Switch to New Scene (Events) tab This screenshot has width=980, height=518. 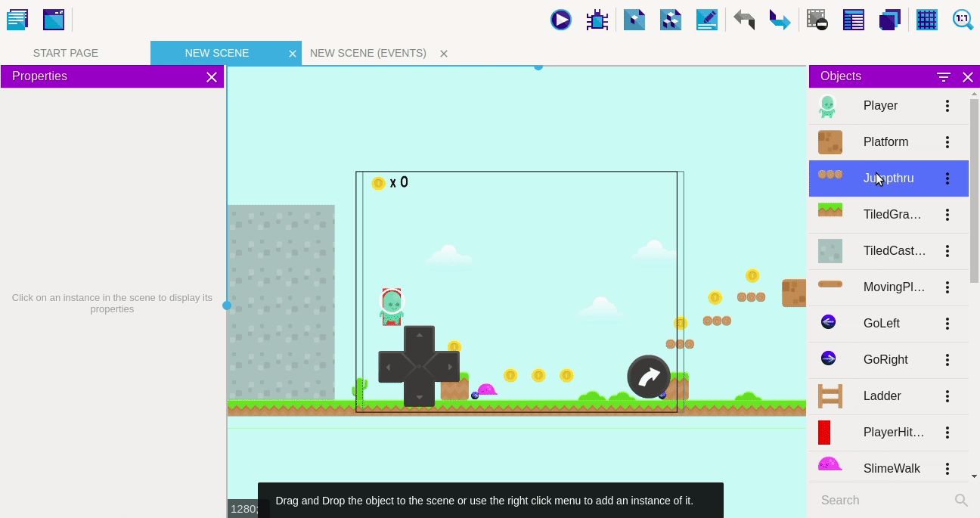pyautogui.click(x=368, y=53)
